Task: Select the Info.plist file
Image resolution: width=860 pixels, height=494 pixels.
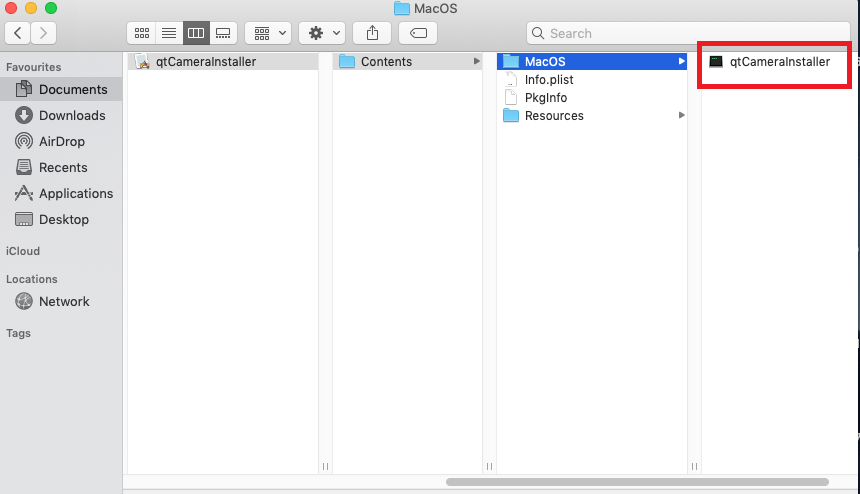Action: 592,80
